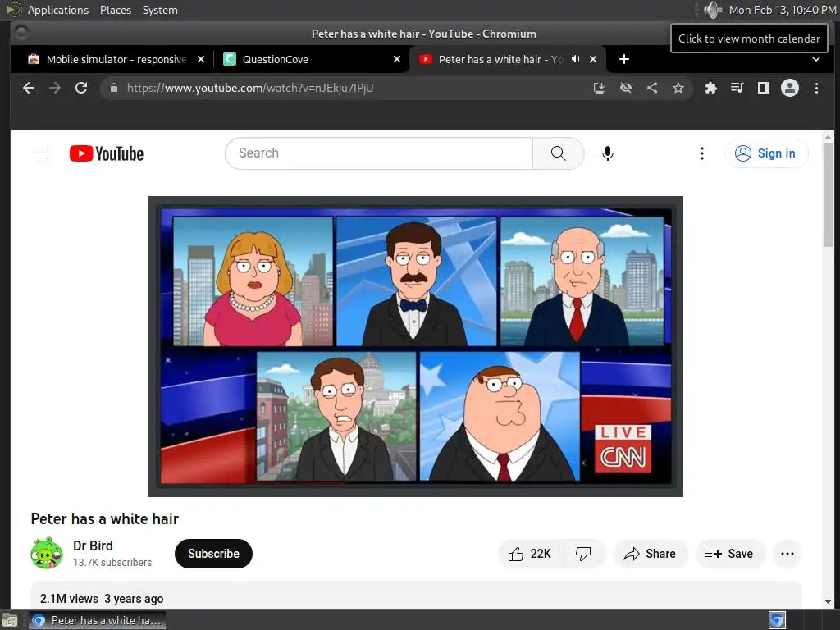Close the Mobile simulator tab
Image resolution: width=840 pixels, height=630 pixels.
coord(201,59)
